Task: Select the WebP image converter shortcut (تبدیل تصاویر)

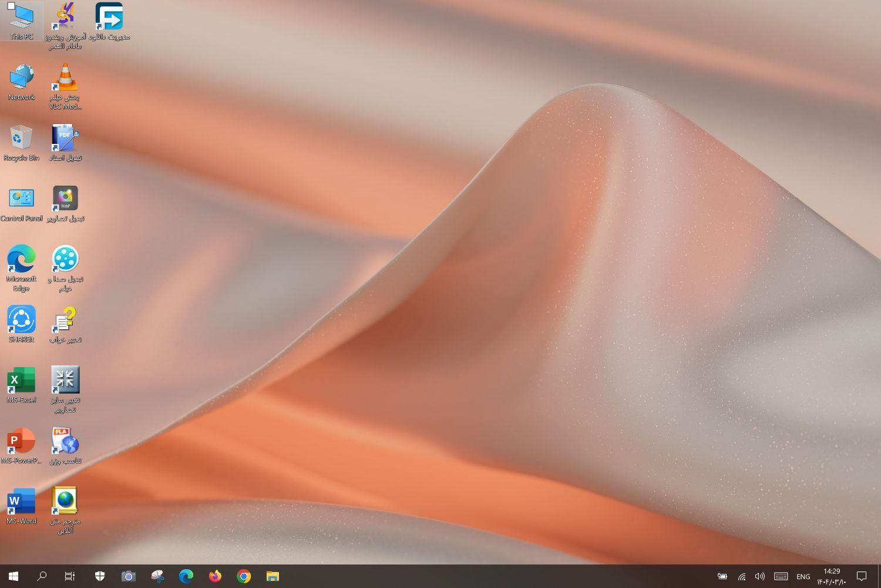Action: [x=65, y=204]
